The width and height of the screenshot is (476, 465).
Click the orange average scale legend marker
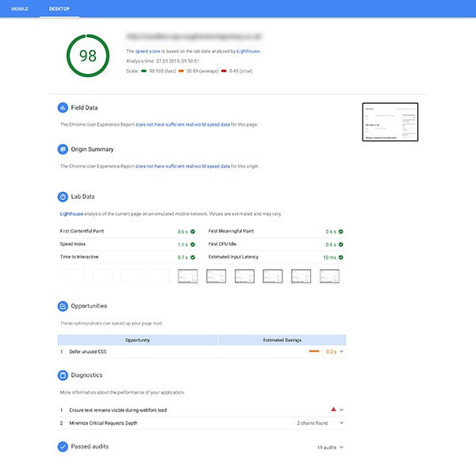[x=181, y=71]
